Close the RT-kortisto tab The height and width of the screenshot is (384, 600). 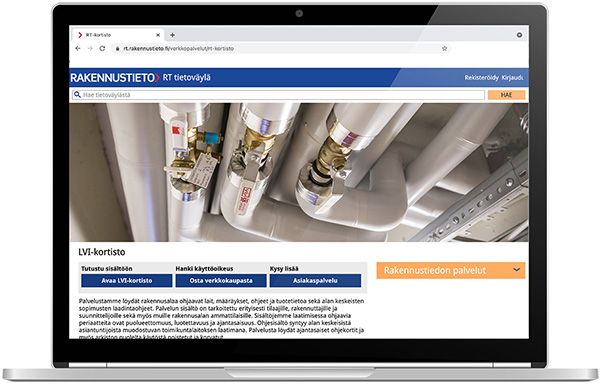(x=158, y=35)
